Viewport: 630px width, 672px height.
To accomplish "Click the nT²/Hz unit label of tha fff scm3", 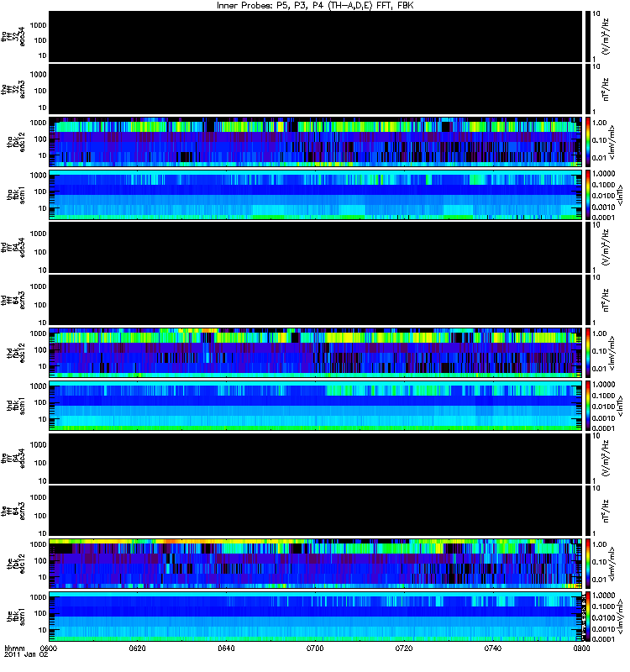I will [606, 89].
